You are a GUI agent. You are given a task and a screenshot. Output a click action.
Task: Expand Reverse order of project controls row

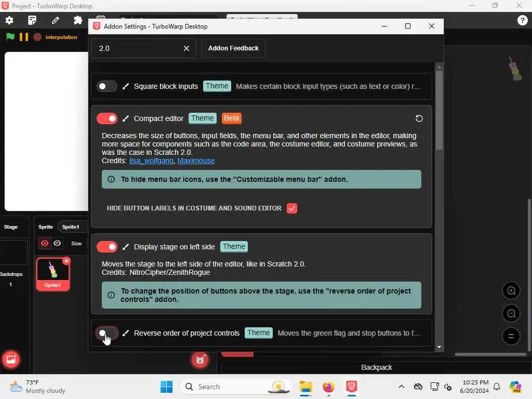coord(261,333)
